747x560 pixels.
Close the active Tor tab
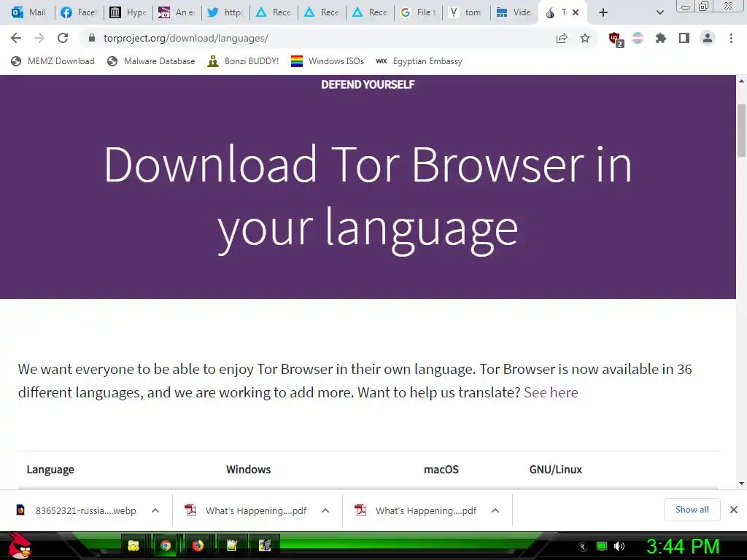point(576,13)
